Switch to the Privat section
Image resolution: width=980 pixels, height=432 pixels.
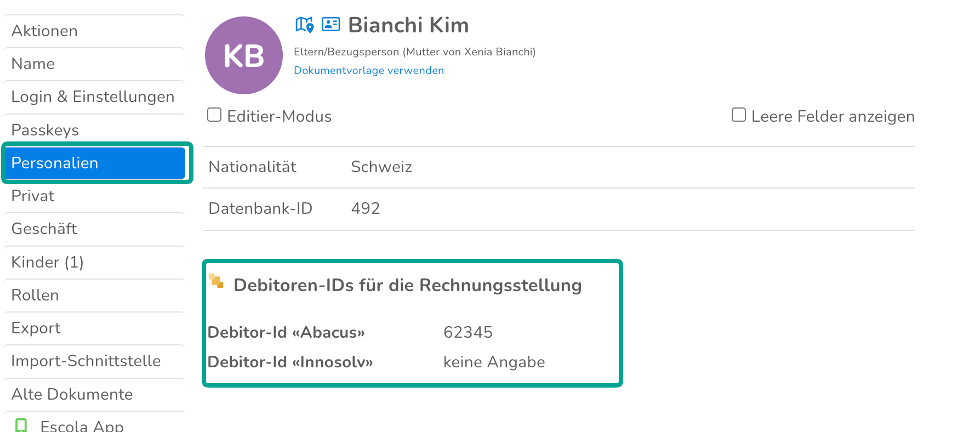tap(94, 196)
